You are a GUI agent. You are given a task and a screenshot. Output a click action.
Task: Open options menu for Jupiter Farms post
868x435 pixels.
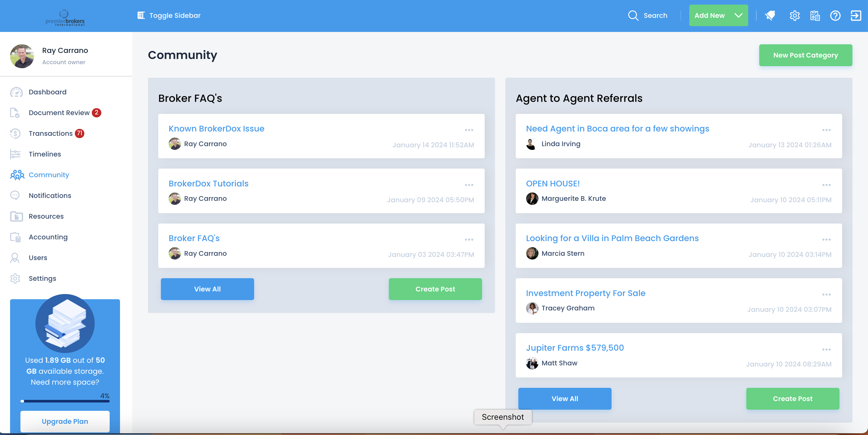[x=826, y=350]
